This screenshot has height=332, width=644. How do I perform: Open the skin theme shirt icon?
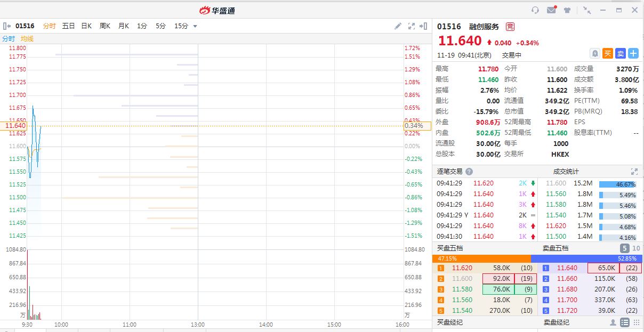coord(567,10)
